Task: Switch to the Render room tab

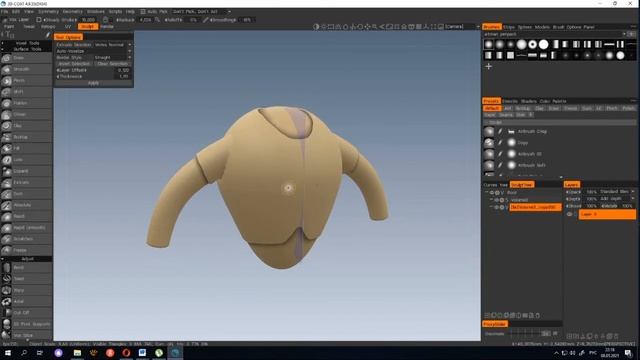Action: tap(107, 27)
